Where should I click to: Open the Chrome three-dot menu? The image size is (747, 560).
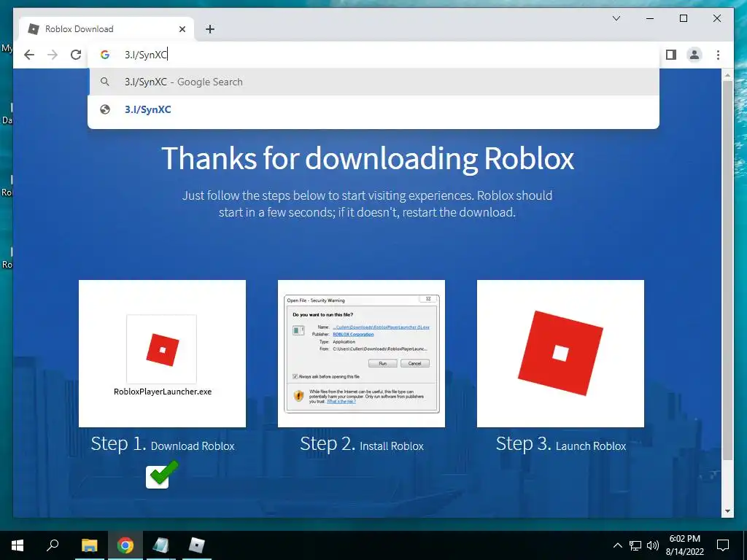coord(718,55)
